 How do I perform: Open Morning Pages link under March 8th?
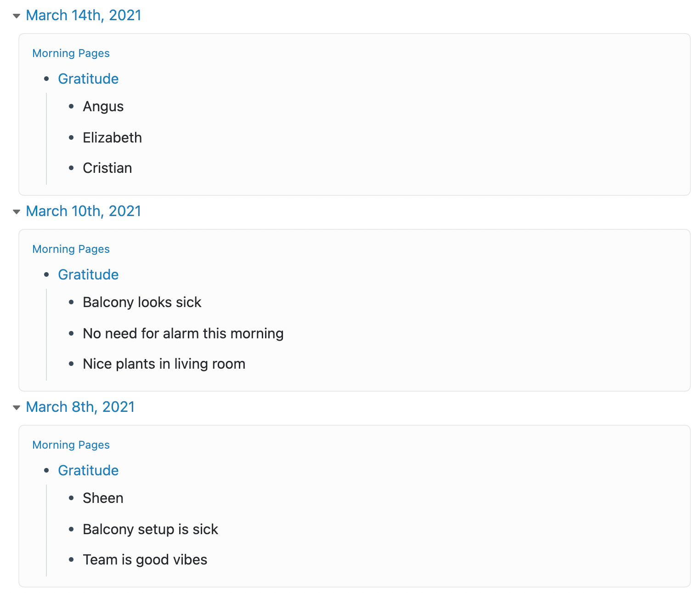(71, 445)
